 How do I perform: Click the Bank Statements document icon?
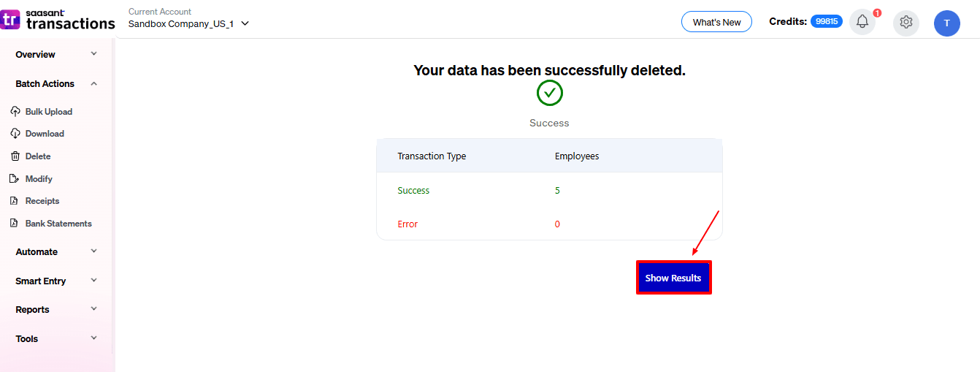coord(15,224)
